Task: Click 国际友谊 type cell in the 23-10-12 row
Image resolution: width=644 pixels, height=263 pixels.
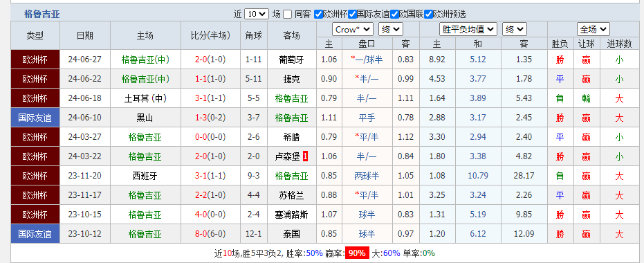Action: tap(35, 234)
